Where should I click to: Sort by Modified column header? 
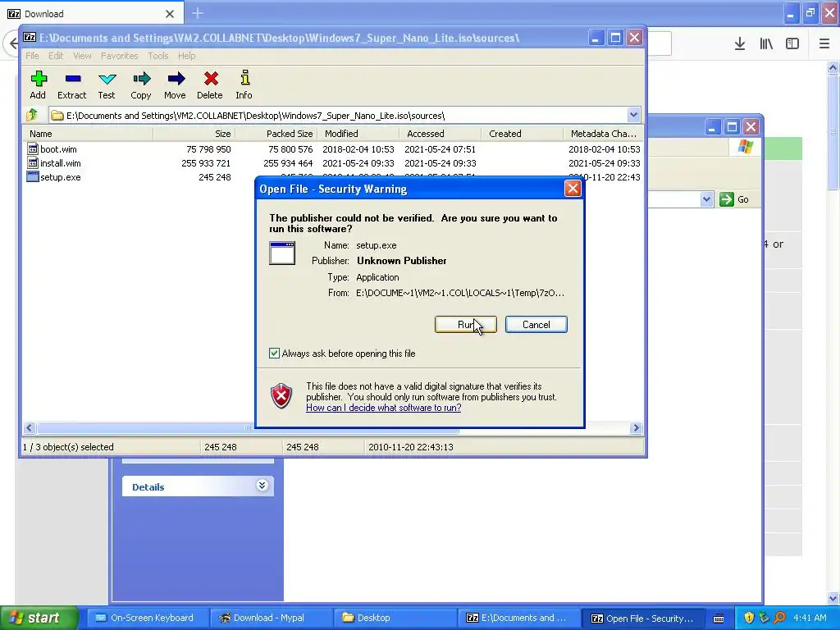(x=358, y=134)
